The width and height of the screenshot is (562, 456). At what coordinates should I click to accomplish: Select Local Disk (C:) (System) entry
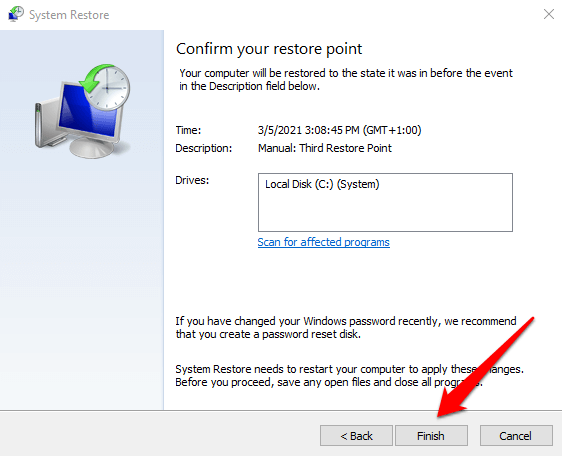(322, 184)
